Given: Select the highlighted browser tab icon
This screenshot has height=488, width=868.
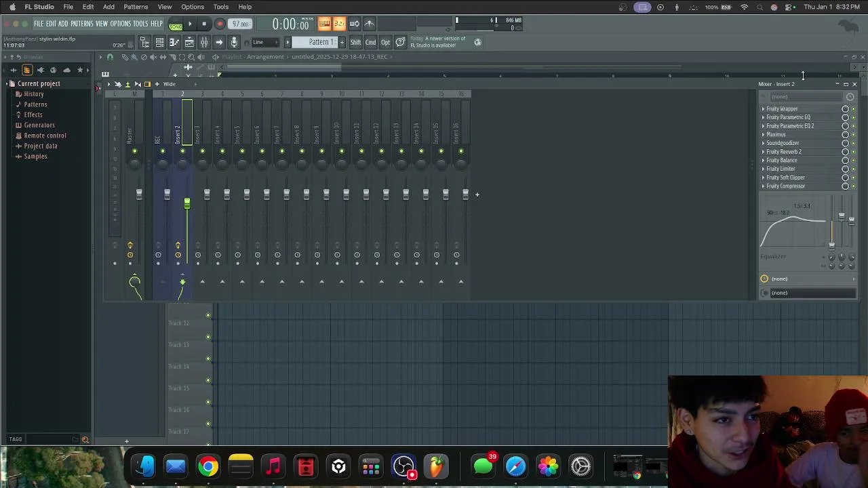Looking at the screenshot, I should 27,70.
